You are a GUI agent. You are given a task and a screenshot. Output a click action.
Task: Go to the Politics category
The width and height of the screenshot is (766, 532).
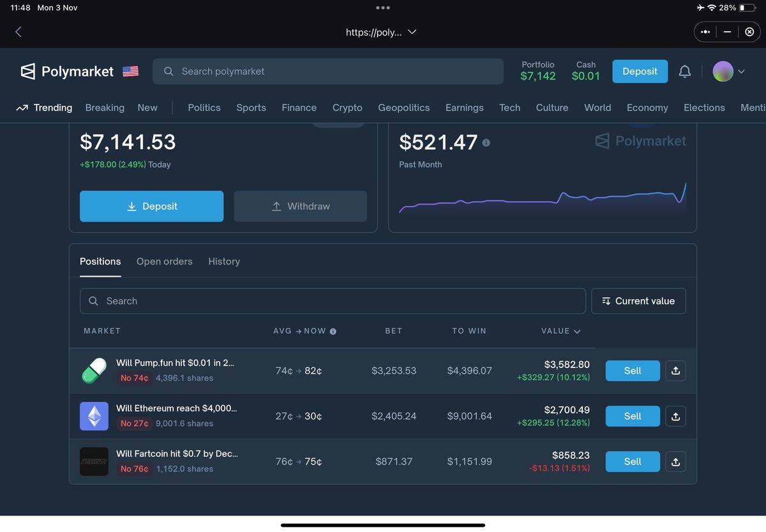(204, 108)
